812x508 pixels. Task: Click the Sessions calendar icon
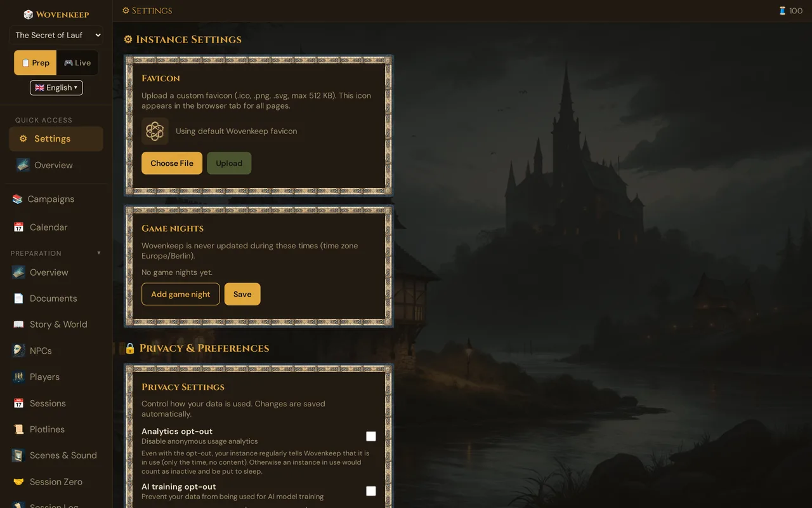pyautogui.click(x=18, y=403)
